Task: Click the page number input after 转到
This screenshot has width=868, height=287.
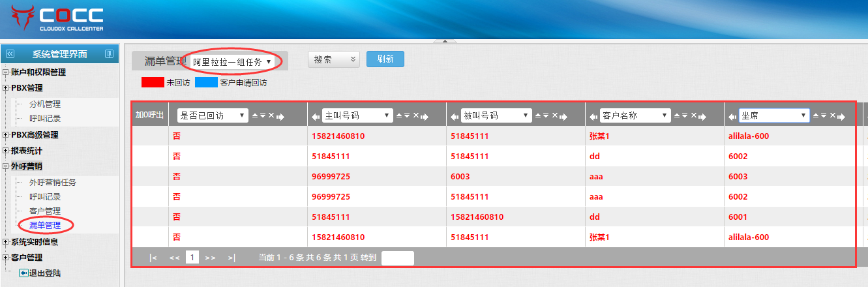Action: 397,258
